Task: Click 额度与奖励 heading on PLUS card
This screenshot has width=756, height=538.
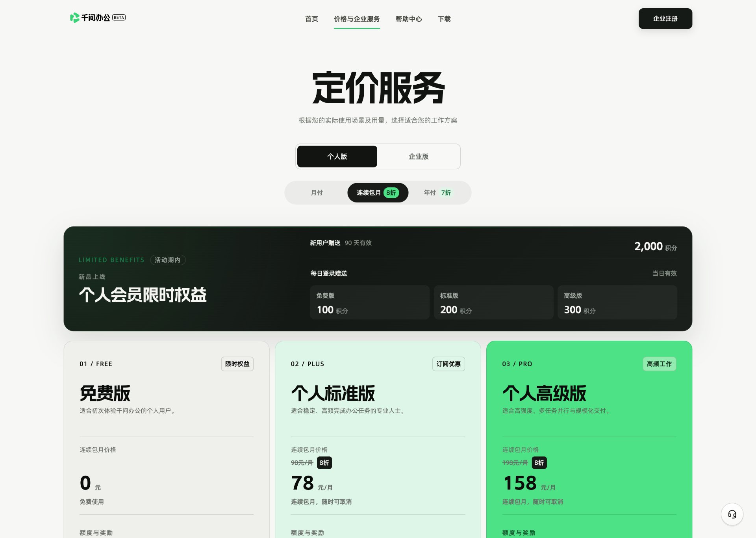Action: coord(308,533)
